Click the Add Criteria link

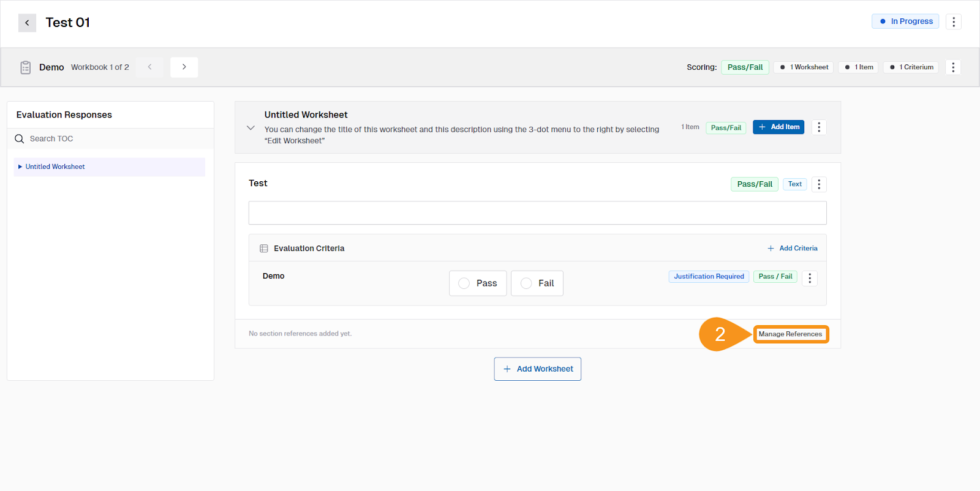[792, 249]
